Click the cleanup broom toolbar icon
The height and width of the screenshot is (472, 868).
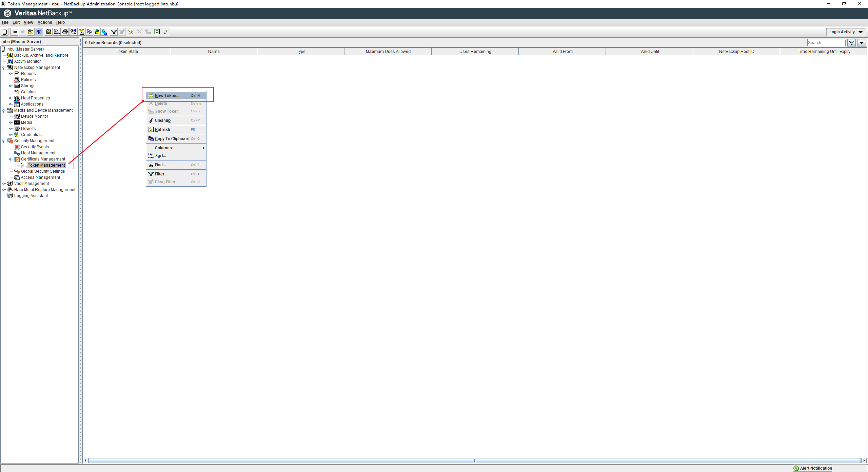click(166, 32)
